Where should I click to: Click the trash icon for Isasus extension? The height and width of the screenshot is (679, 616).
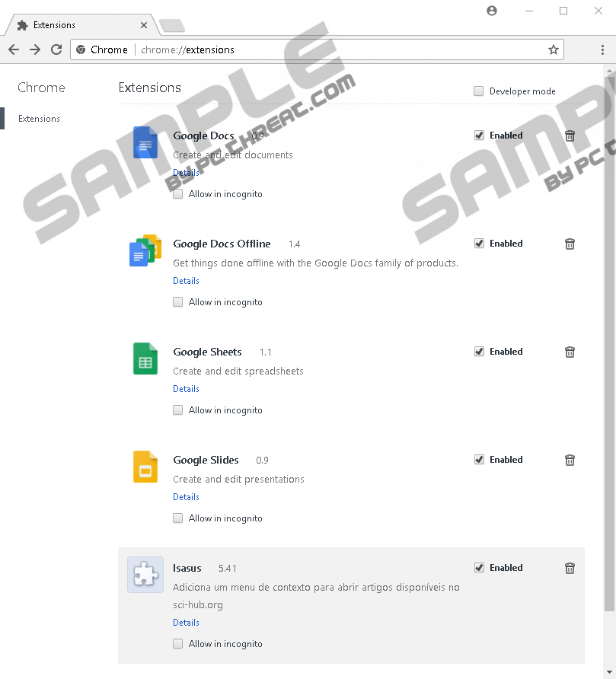coord(570,569)
